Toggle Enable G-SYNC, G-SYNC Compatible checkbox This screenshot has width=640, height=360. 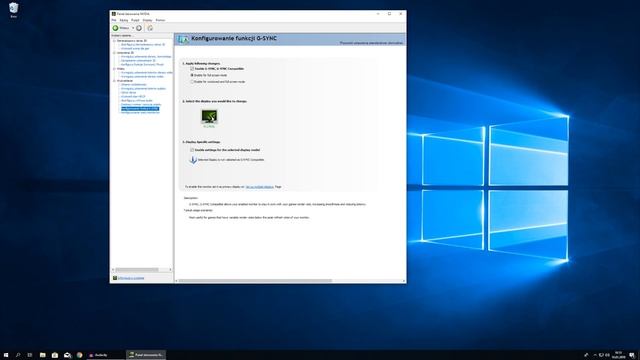click(x=192, y=69)
